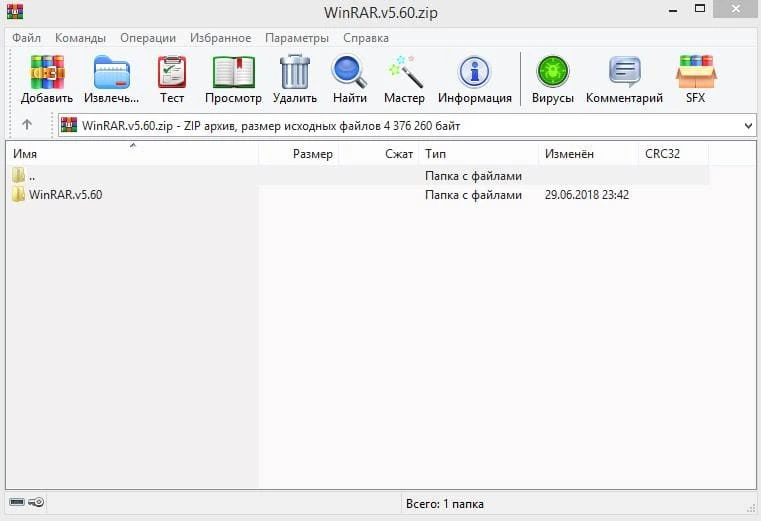
Task: Select the WinRAR.v5.60 folder icon
Action: (x=18, y=194)
